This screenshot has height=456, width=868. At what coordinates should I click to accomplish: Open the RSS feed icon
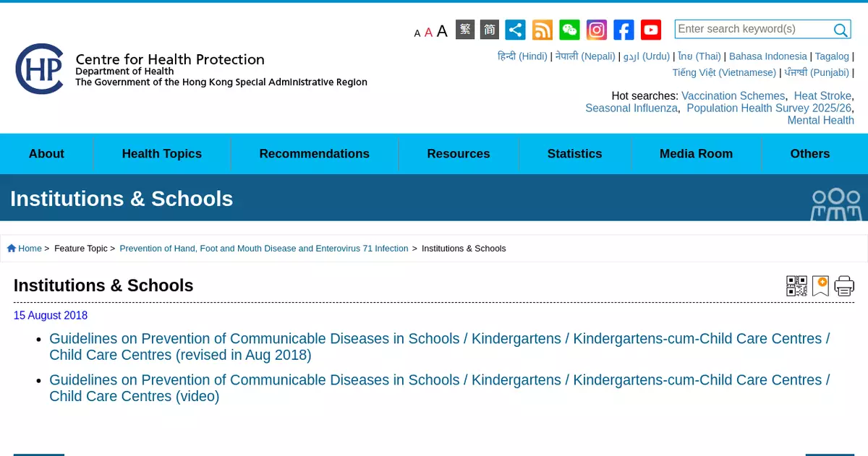coord(542,30)
